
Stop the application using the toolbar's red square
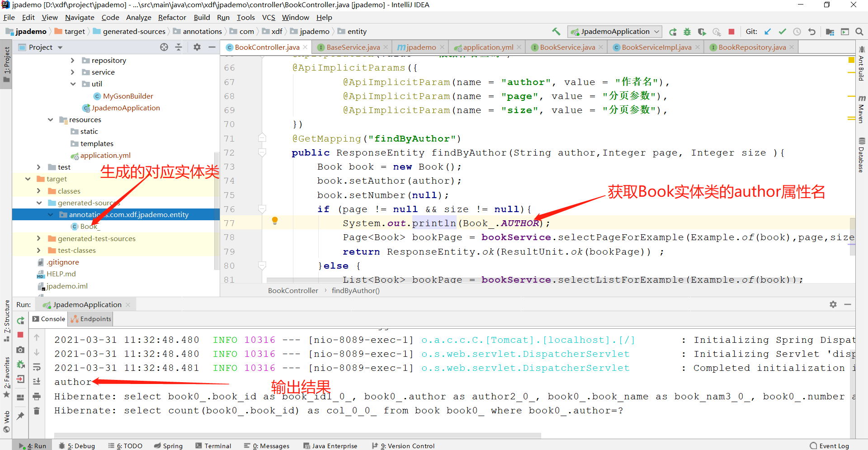[731, 32]
